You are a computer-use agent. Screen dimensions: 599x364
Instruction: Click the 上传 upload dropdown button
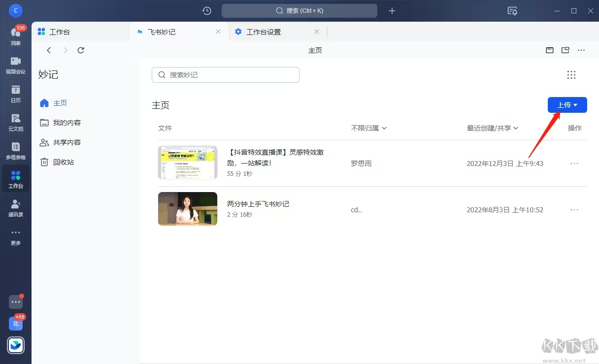tap(567, 105)
